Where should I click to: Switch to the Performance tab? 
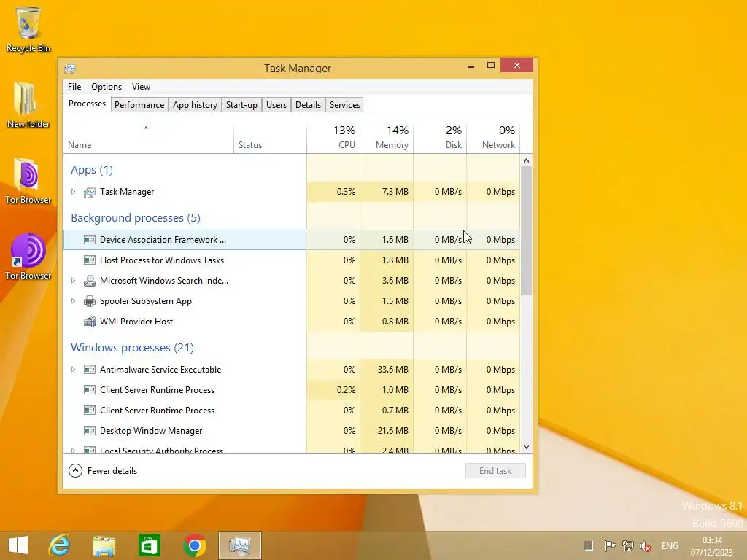point(139,105)
